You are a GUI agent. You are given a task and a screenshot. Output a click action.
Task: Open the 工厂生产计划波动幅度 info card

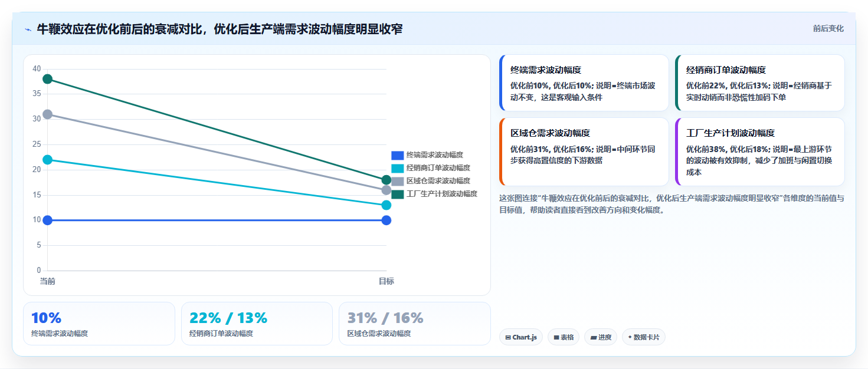click(760, 152)
